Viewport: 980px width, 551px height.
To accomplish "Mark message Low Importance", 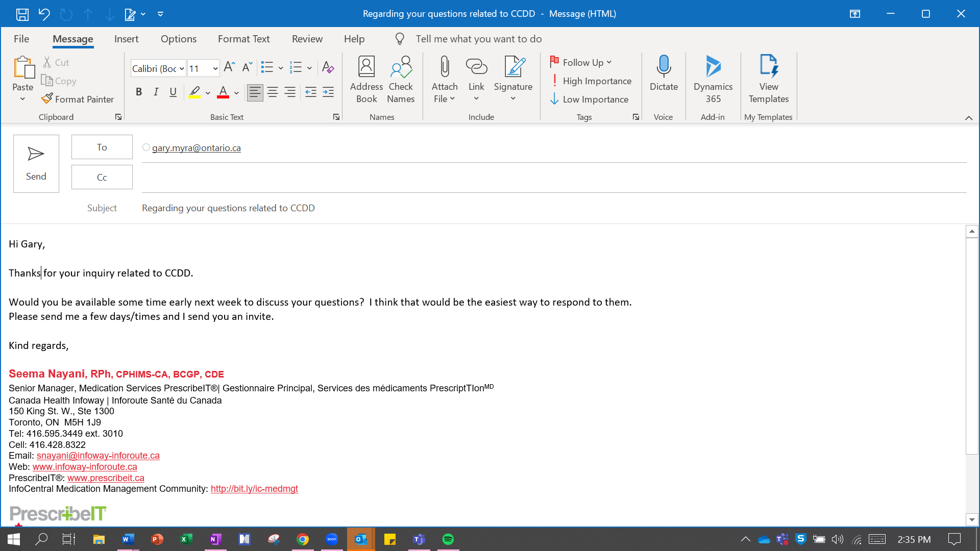I will coord(590,99).
